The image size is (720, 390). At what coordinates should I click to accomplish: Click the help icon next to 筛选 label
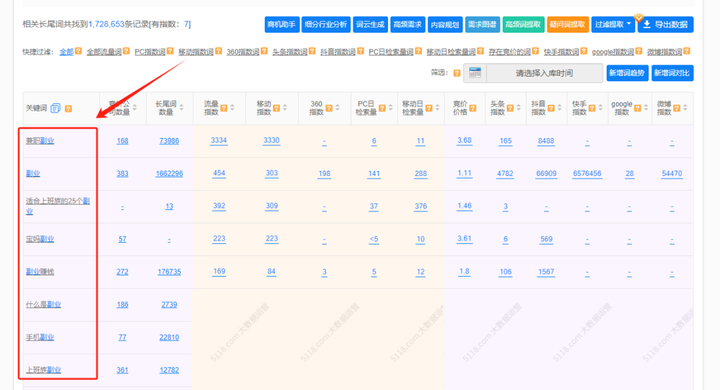click(x=457, y=73)
